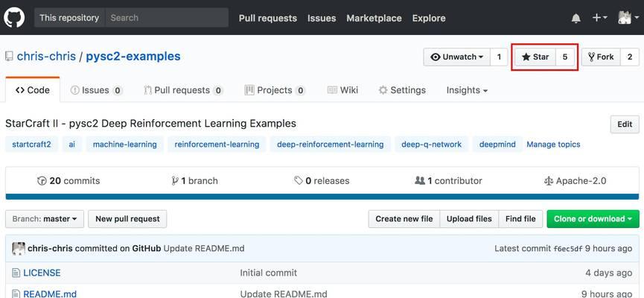Expand the Insights dropdown tab
Image resolution: width=644 pixels, height=298 pixels.
pos(467,90)
